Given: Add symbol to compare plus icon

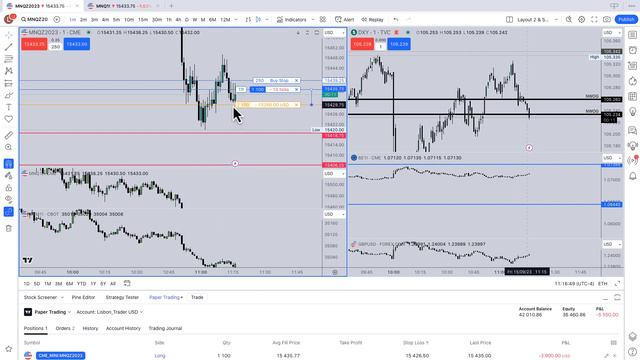Looking at the screenshot, I should (x=57, y=19).
